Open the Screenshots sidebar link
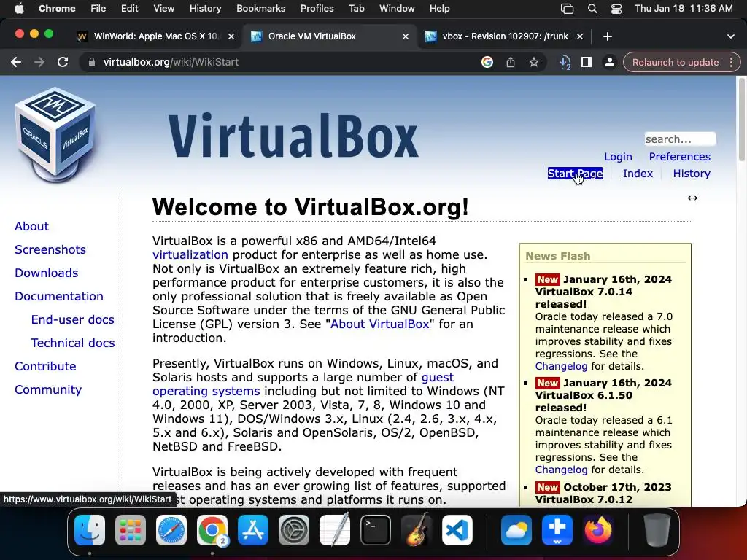 click(x=50, y=249)
